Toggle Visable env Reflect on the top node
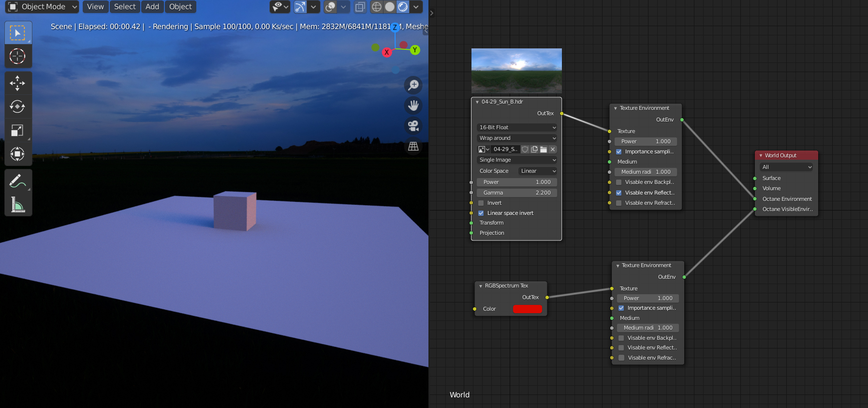The width and height of the screenshot is (868, 408). pos(619,193)
